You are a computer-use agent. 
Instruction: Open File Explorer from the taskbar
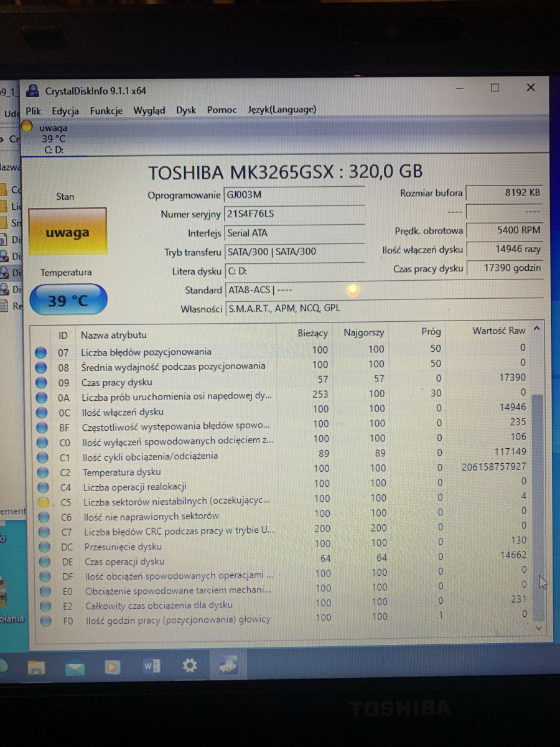(x=36, y=668)
